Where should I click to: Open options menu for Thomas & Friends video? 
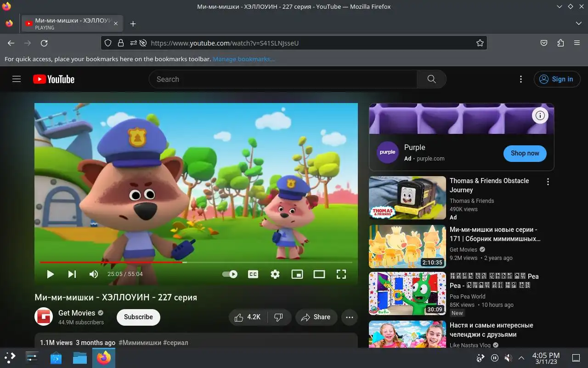548,182
